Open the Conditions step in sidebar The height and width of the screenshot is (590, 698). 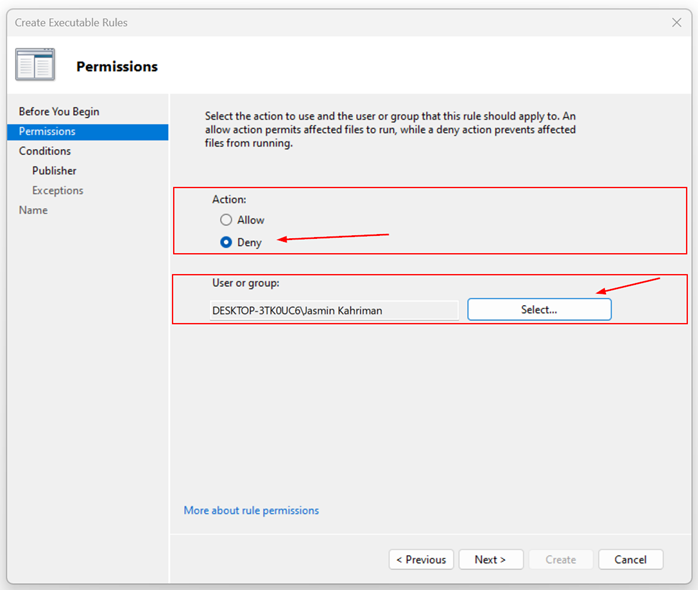click(x=45, y=151)
